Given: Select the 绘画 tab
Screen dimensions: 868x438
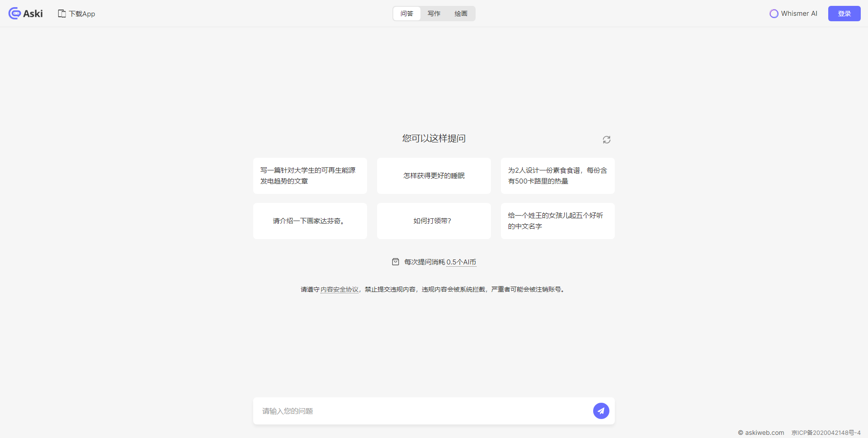Looking at the screenshot, I should pos(461,14).
